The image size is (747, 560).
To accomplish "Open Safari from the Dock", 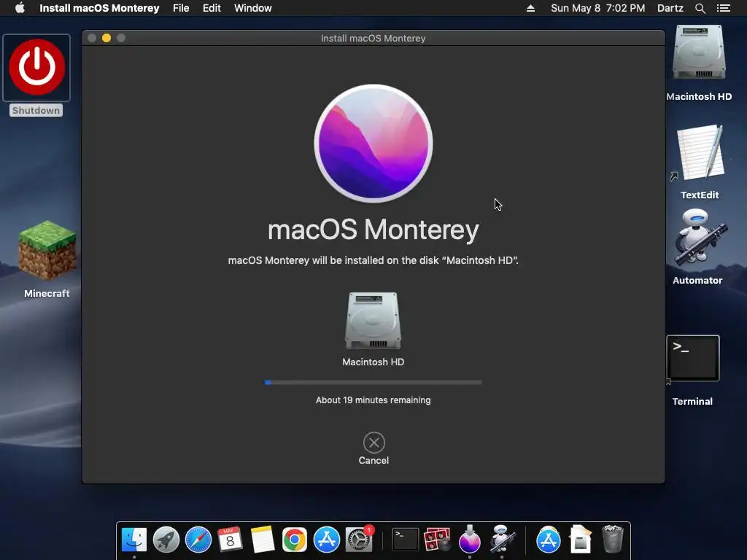I will point(198,540).
